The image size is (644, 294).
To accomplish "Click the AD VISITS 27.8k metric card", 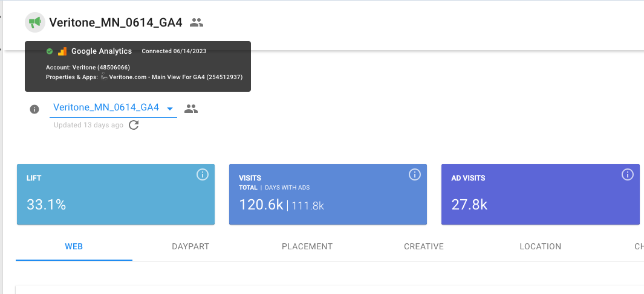I will 540,194.
